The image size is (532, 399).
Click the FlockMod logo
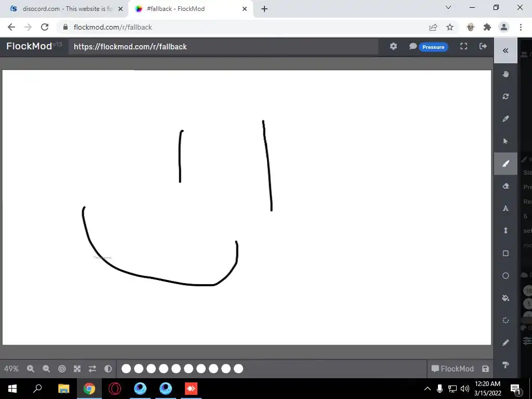[34, 46]
